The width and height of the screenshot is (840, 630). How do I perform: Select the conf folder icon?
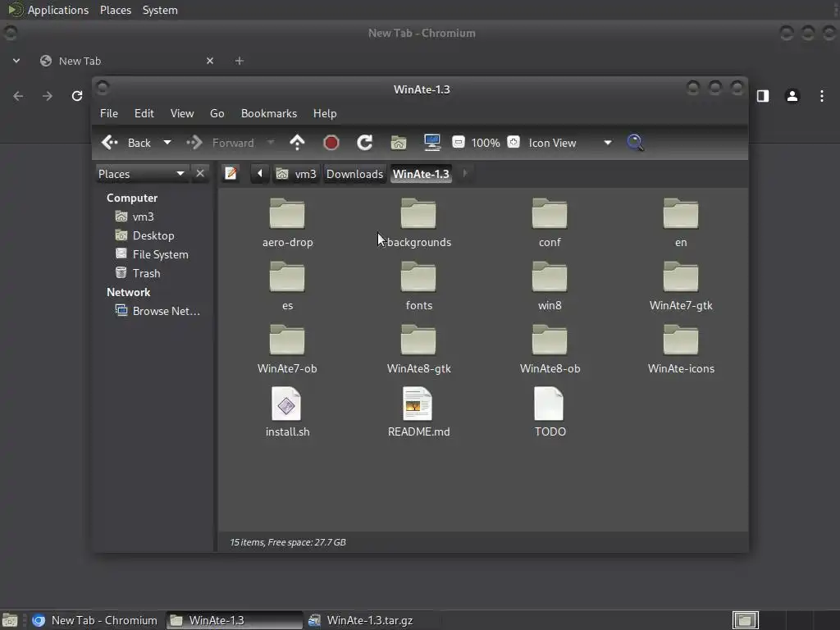[x=550, y=214]
